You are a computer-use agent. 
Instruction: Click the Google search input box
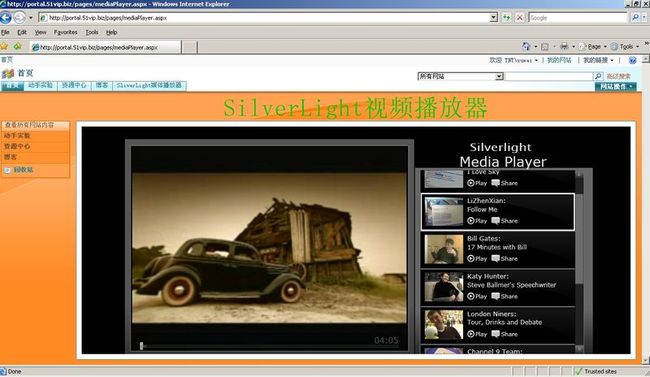click(578, 18)
